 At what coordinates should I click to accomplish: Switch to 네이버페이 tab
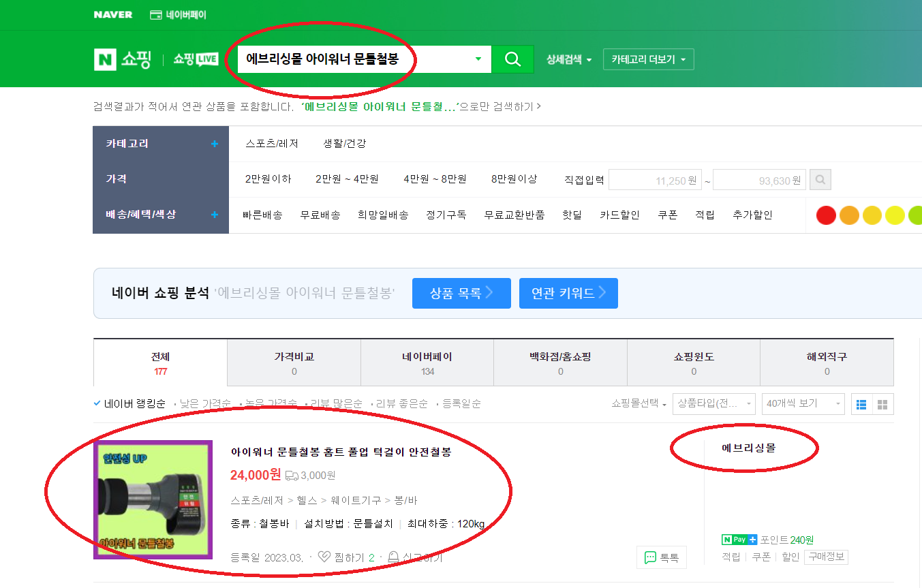(x=427, y=363)
